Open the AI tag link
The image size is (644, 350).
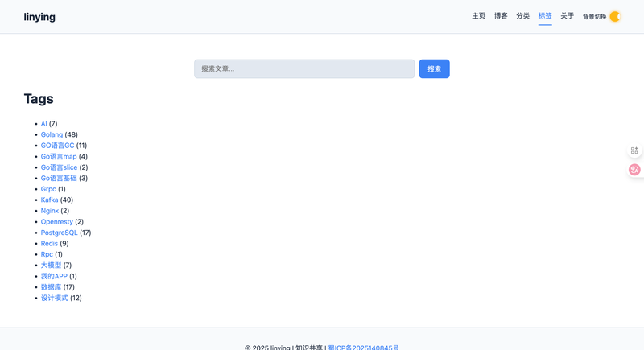(x=44, y=123)
